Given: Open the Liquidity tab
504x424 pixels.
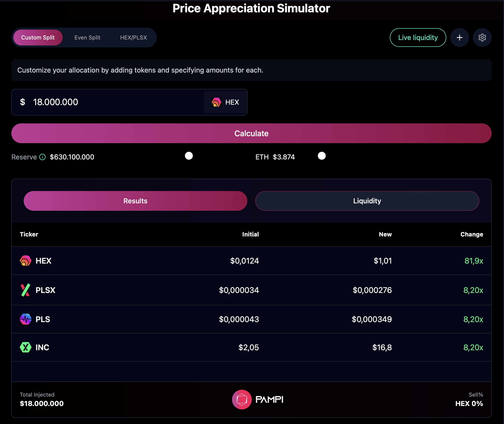Looking at the screenshot, I should point(367,201).
